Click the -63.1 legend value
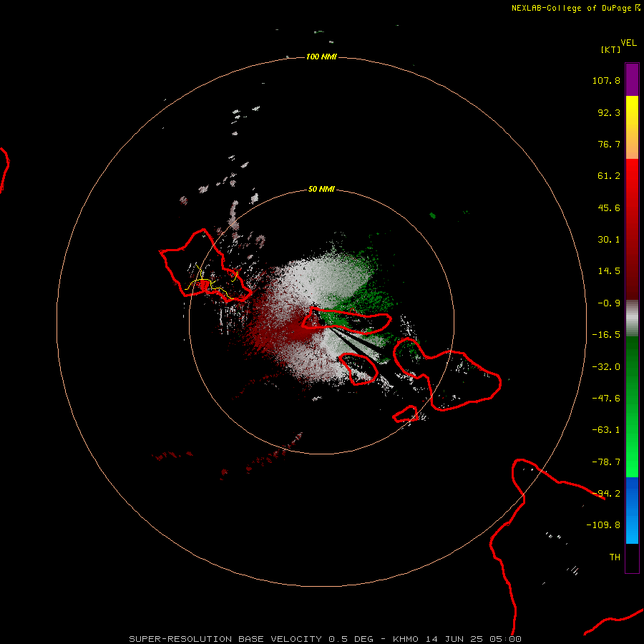This screenshot has width=644, height=644. (x=606, y=430)
